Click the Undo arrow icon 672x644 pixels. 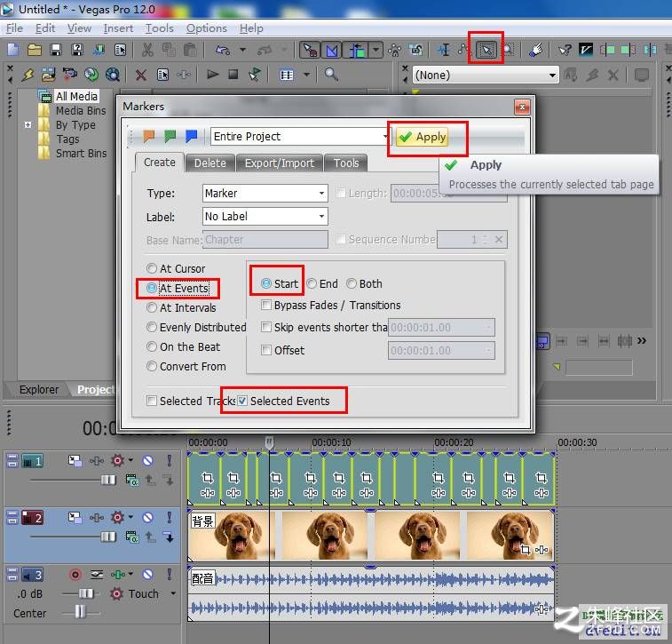coord(223,50)
